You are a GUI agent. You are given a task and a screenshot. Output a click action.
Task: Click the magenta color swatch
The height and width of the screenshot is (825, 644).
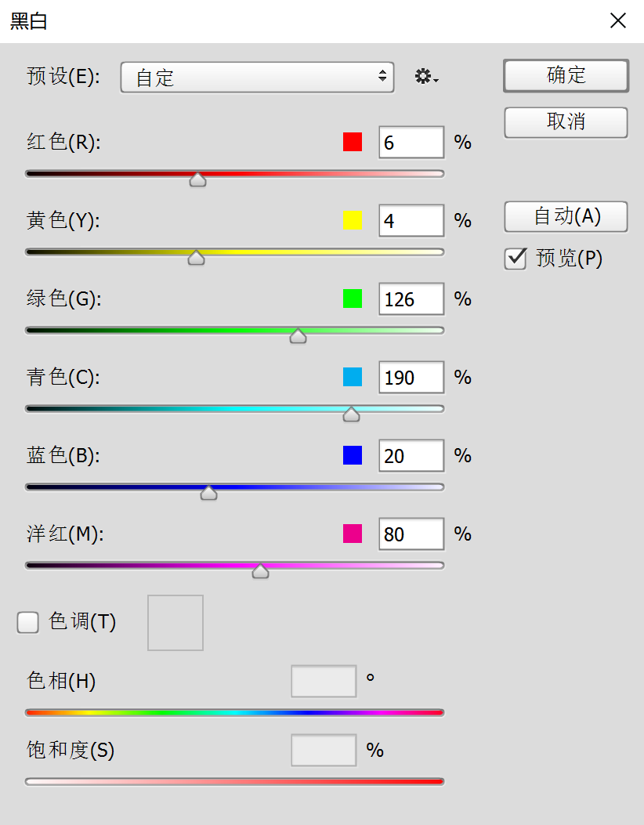pyautogui.click(x=353, y=534)
